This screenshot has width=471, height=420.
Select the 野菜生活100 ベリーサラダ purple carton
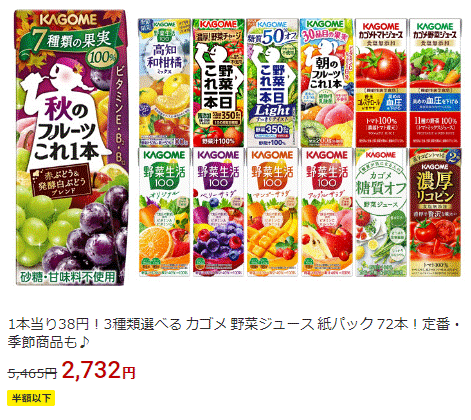(x=218, y=212)
